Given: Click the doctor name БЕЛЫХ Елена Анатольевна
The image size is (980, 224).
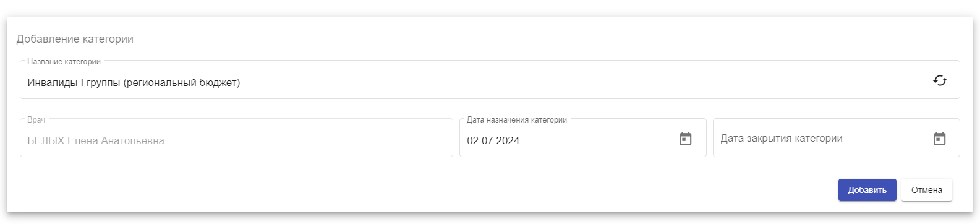Looking at the screenshot, I should [x=96, y=141].
